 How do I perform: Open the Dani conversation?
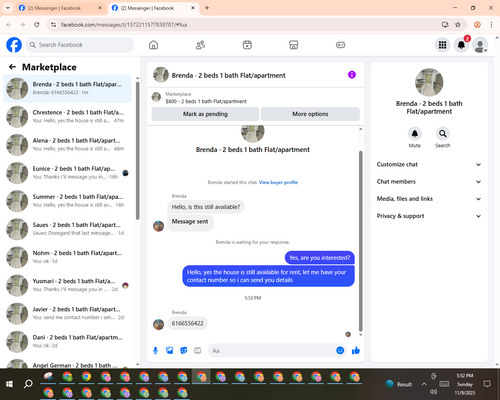[x=67, y=342]
